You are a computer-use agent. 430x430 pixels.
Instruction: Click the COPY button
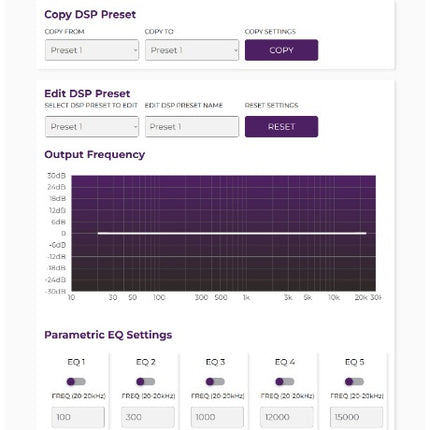click(x=281, y=50)
